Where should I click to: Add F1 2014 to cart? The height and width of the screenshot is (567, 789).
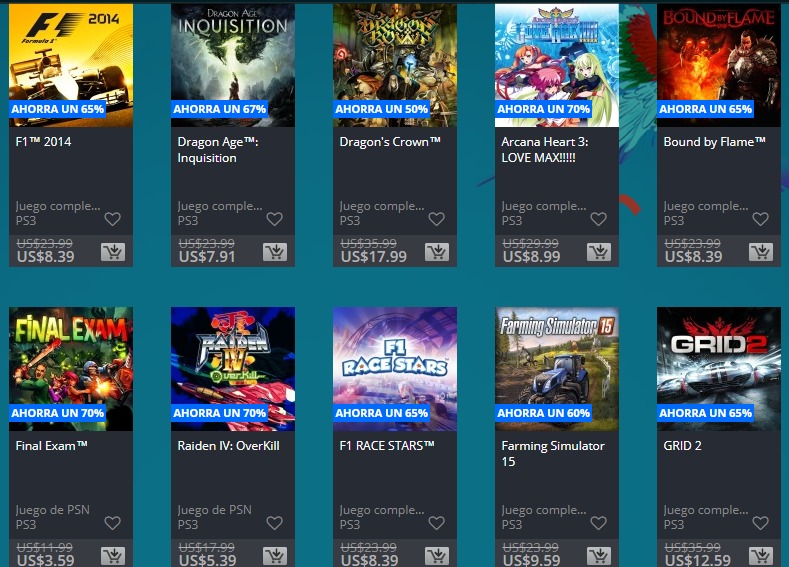(x=113, y=252)
